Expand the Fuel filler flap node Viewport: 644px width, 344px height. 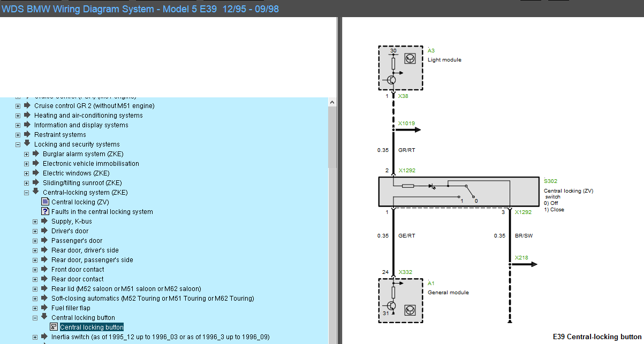click(x=35, y=308)
